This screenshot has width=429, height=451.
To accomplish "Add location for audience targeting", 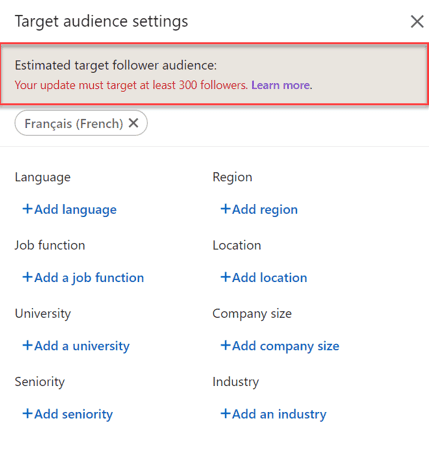I will tap(264, 278).
